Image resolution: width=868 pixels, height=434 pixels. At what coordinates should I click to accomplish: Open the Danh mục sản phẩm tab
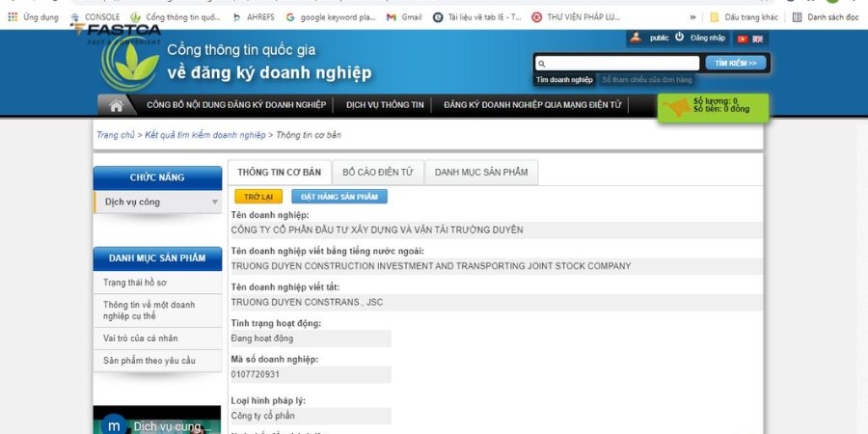(x=481, y=173)
